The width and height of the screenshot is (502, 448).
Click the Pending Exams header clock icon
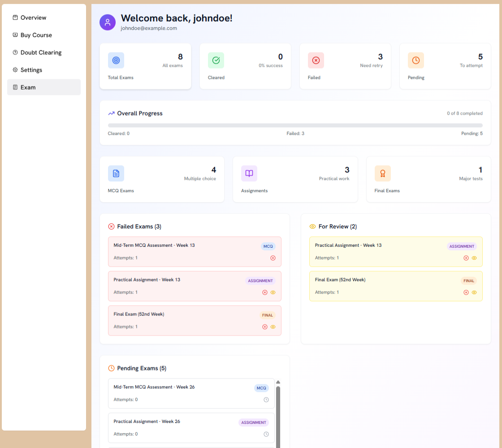[111, 368]
